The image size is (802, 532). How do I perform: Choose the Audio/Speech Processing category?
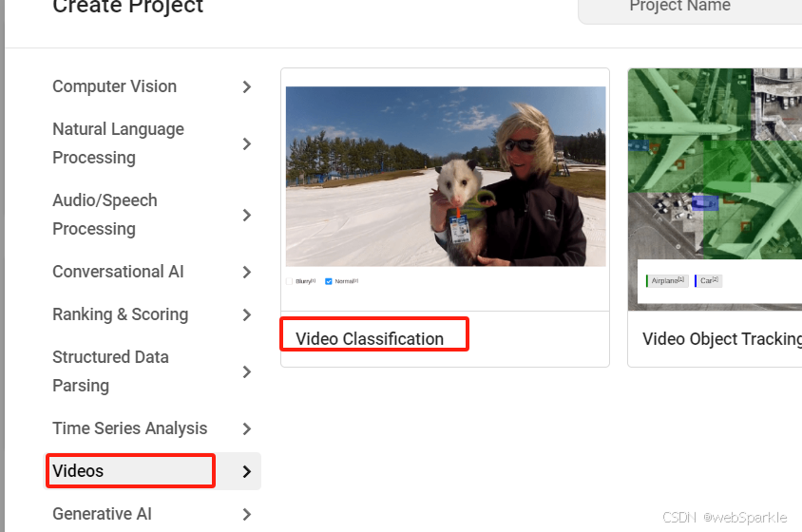coord(105,215)
